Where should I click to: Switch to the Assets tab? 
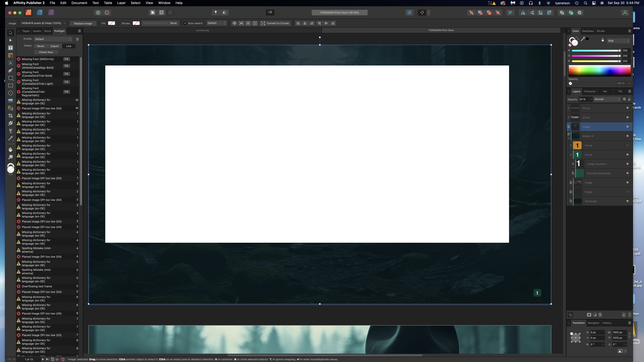(37, 31)
